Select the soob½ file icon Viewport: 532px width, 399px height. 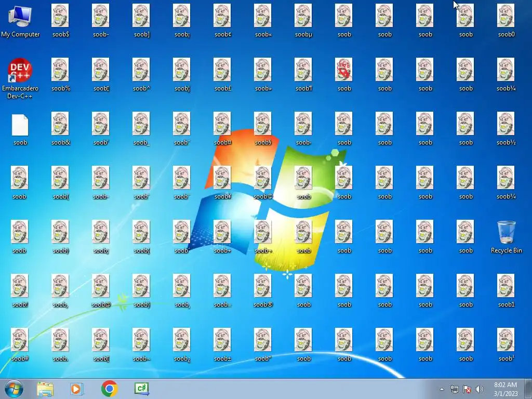click(x=506, y=124)
